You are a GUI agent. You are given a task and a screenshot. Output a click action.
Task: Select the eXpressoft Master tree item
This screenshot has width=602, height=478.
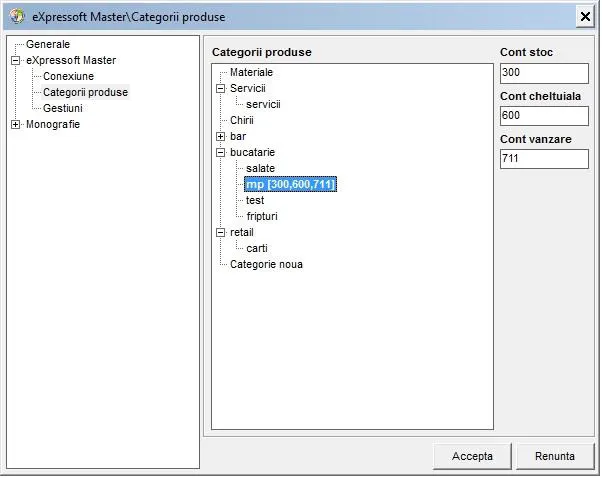[x=71, y=60]
